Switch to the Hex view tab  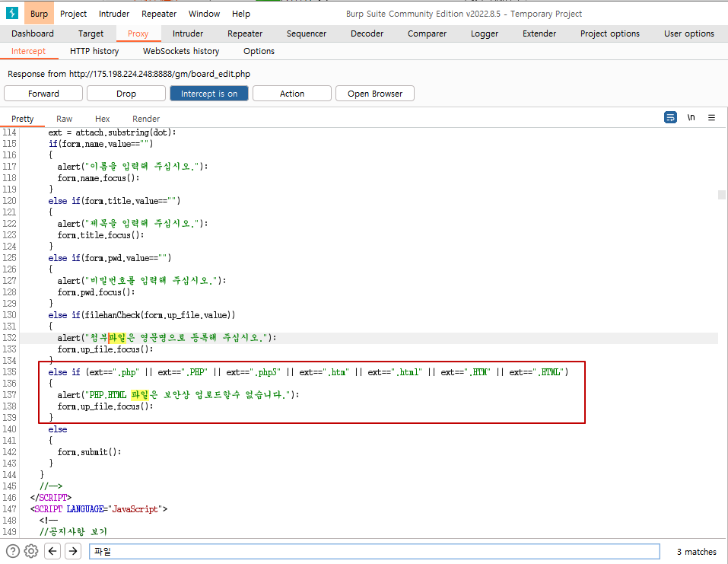[x=102, y=119]
